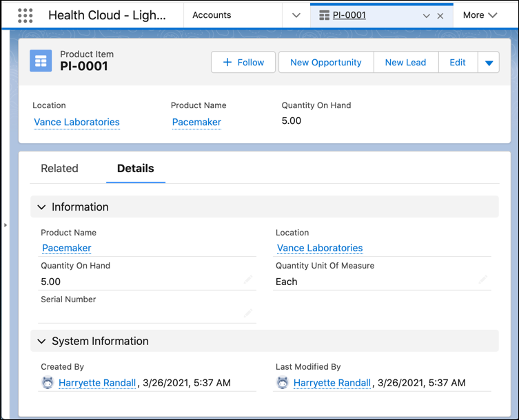
Task: Click the Product Item table icon in header
Action: [41, 61]
